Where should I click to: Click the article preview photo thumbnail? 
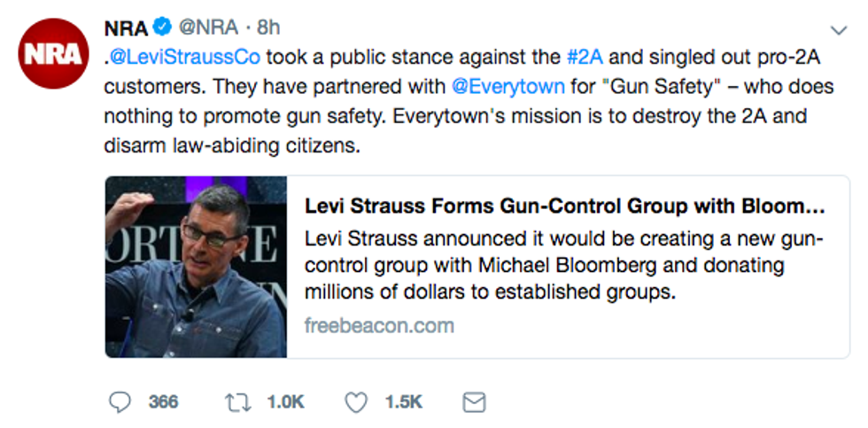pos(196,267)
